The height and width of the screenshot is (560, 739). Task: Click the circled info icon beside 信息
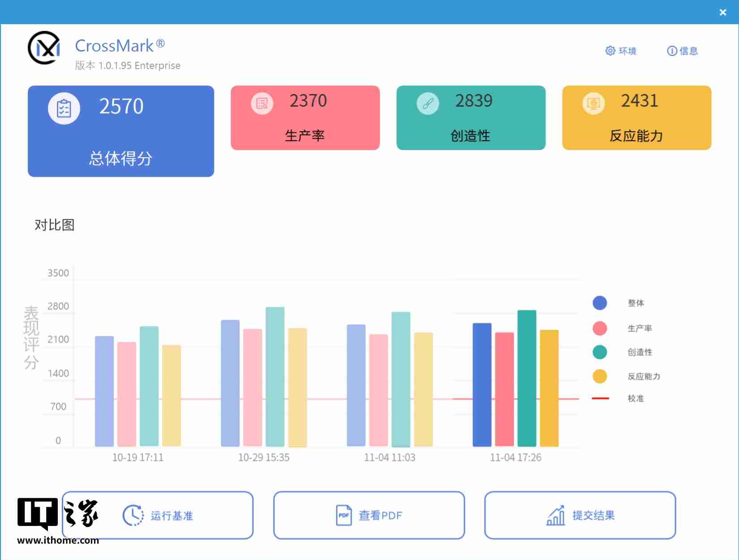671,51
